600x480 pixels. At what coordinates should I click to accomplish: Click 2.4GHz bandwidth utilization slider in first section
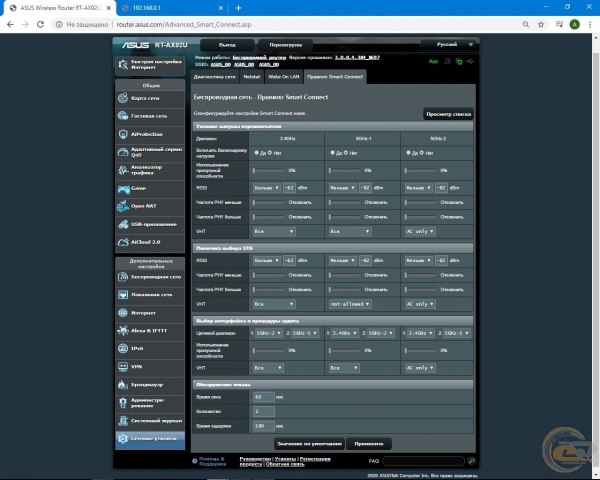[270, 170]
